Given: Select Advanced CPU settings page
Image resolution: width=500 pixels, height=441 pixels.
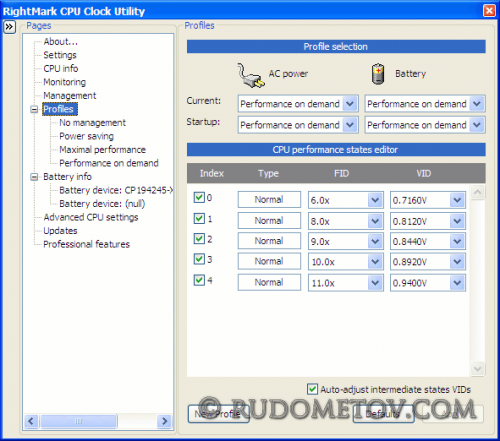Looking at the screenshot, I should tap(91, 217).
